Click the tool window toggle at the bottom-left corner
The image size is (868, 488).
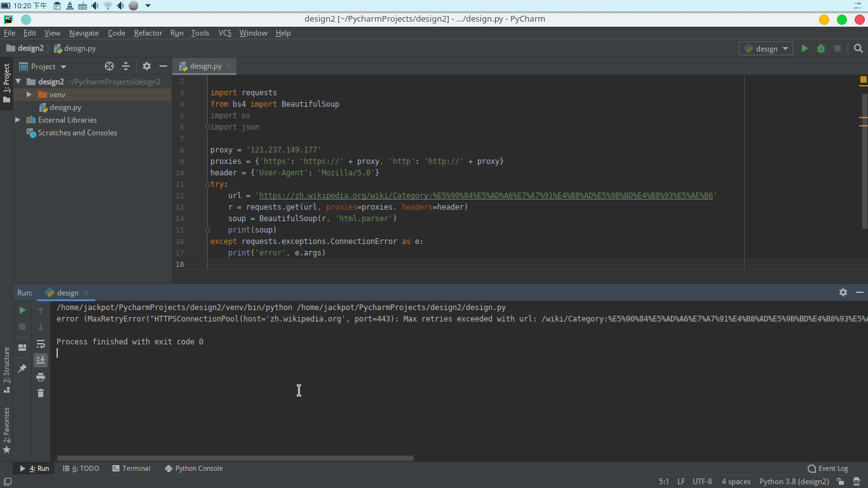pos(7,482)
